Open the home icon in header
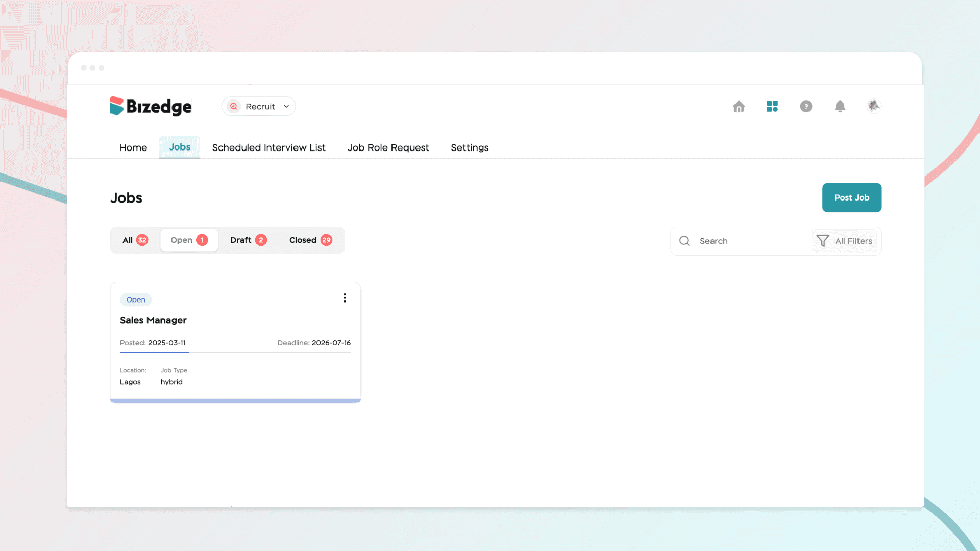The height and width of the screenshot is (551, 980). (x=739, y=106)
